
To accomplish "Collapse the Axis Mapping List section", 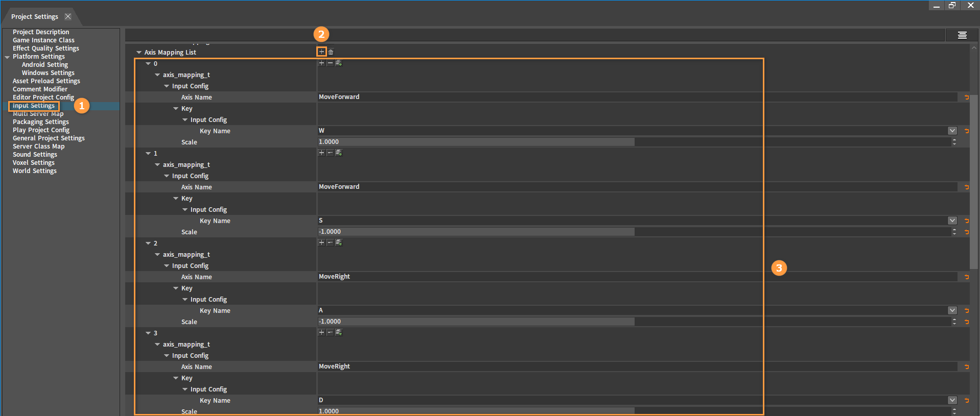I will pos(138,53).
